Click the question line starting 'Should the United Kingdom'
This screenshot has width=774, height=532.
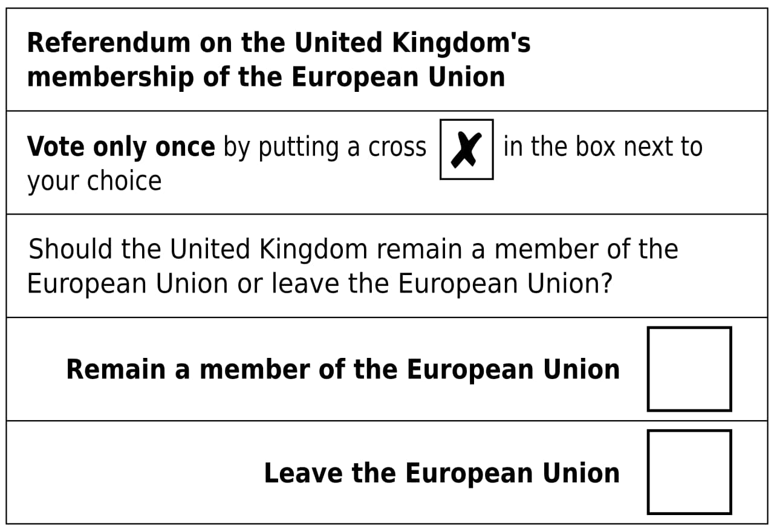click(x=353, y=249)
